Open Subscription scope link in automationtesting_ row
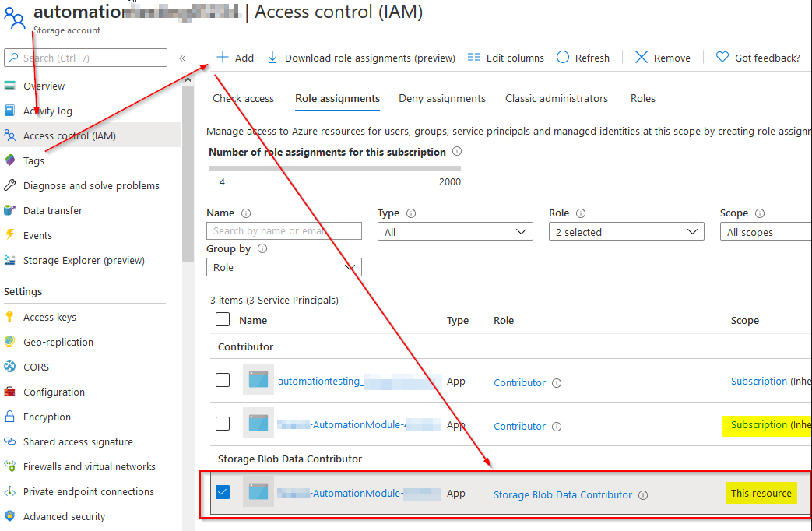Image resolution: width=812 pixels, height=531 pixels. tap(759, 381)
